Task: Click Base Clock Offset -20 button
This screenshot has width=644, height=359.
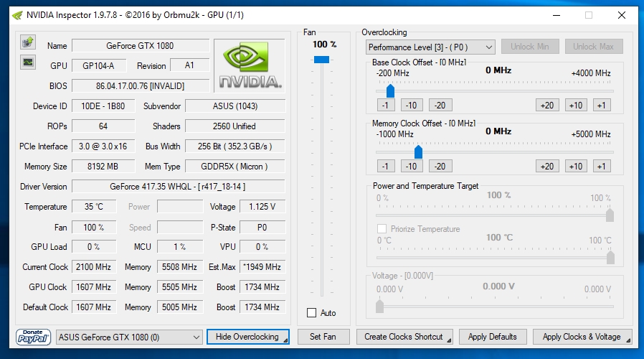Action: (440, 106)
